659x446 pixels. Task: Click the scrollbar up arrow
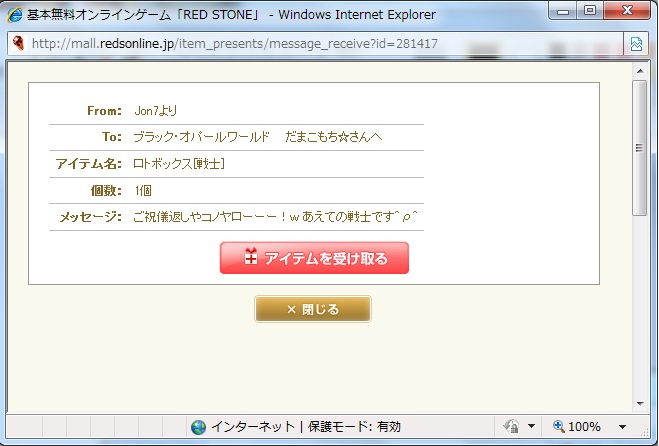[640, 71]
